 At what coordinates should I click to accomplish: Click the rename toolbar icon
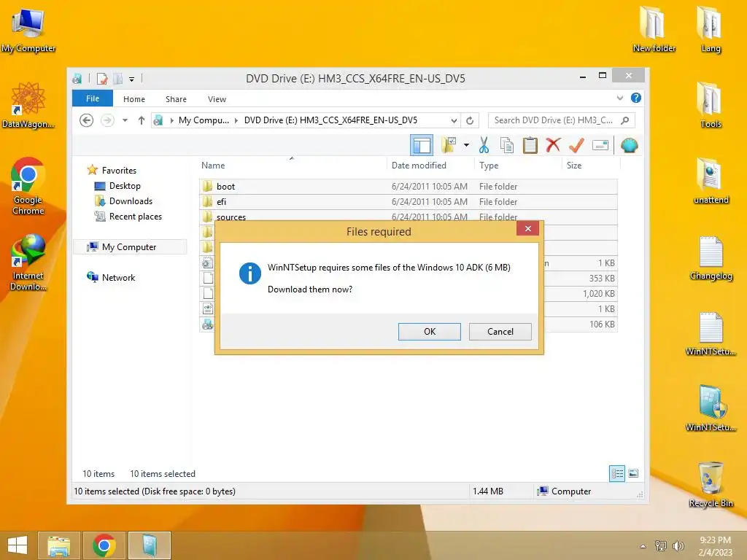pos(600,145)
